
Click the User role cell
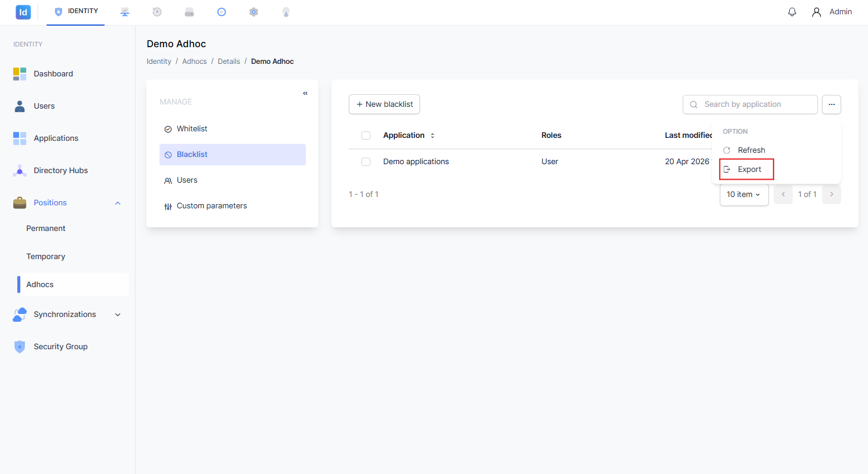(550, 162)
